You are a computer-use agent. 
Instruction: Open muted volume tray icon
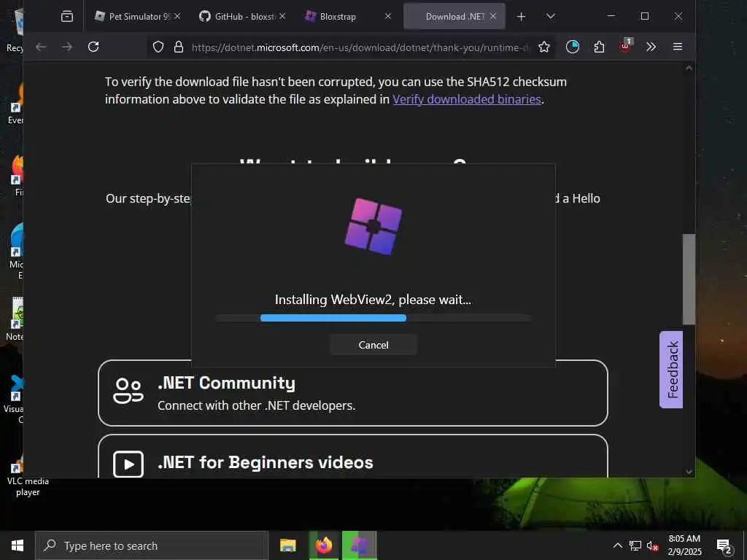click(x=652, y=546)
